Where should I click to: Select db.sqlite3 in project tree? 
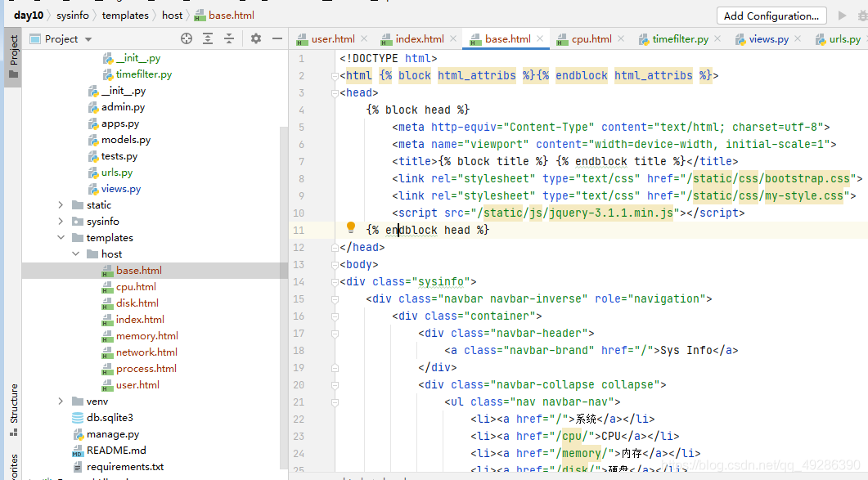point(110,417)
